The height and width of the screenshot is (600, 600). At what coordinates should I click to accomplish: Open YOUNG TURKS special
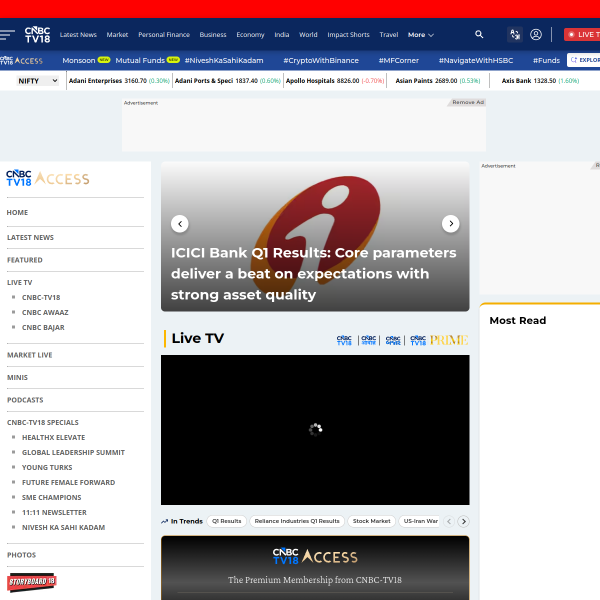(47, 468)
